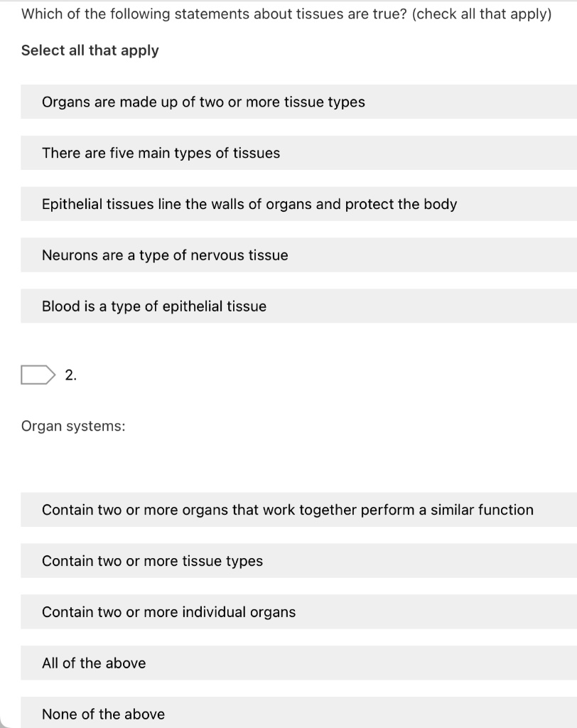Deselect the 'Neurons are a type of nervous tissue' option
Screen dimensions: 577x728
pyautogui.click(x=165, y=255)
